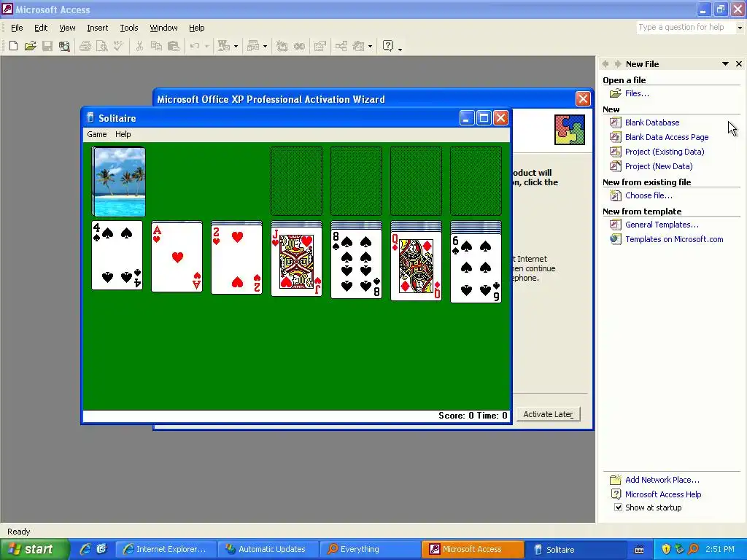Expand the OfficeLinks dropdown arrow
747x560 pixels.
point(236,46)
